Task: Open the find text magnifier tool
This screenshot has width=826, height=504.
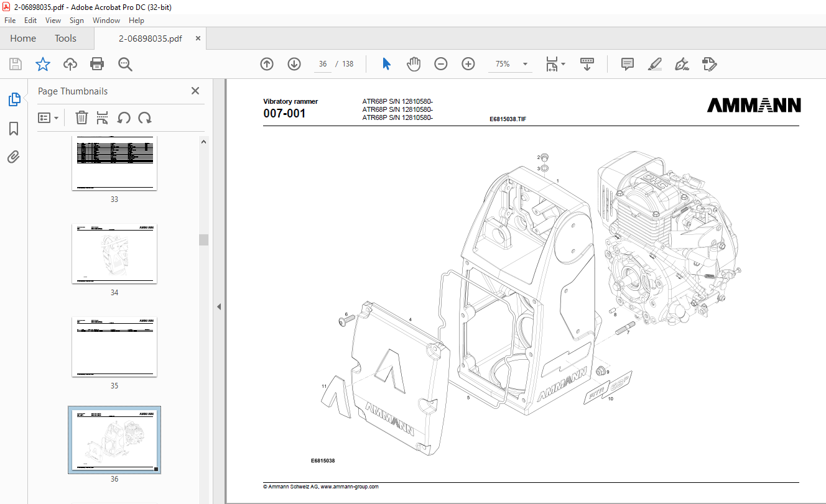Action: pyautogui.click(x=125, y=64)
